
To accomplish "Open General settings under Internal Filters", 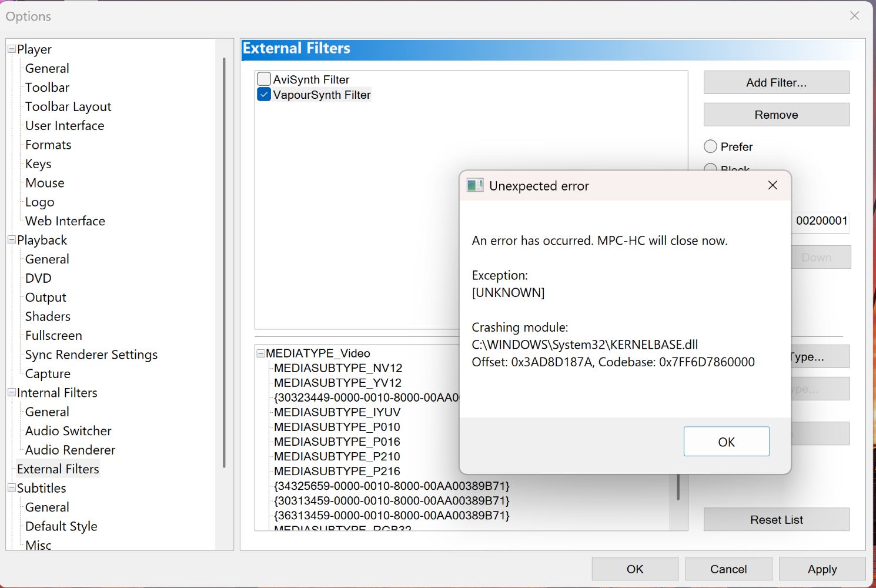I will coord(47,412).
